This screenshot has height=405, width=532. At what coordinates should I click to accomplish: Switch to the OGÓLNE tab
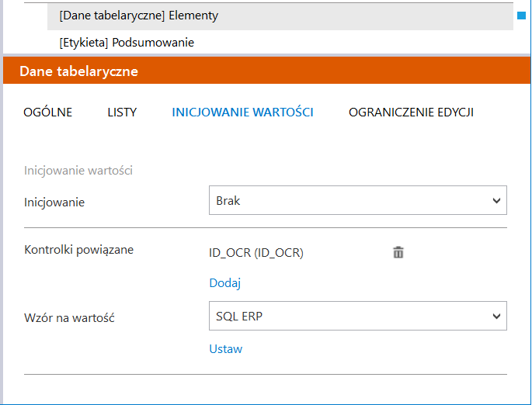(48, 112)
